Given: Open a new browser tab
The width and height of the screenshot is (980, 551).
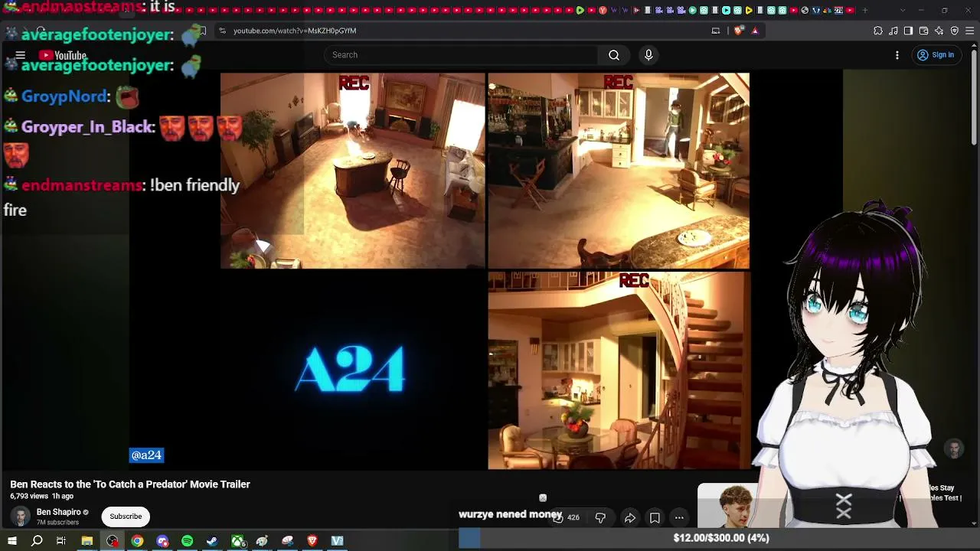Looking at the screenshot, I should click(865, 10).
